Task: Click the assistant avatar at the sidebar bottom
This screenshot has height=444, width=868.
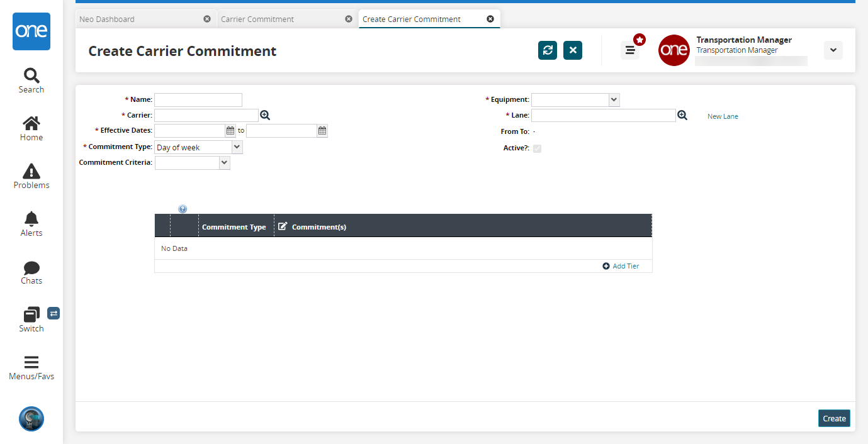Action: pyautogui.click(x=31, y=419)
